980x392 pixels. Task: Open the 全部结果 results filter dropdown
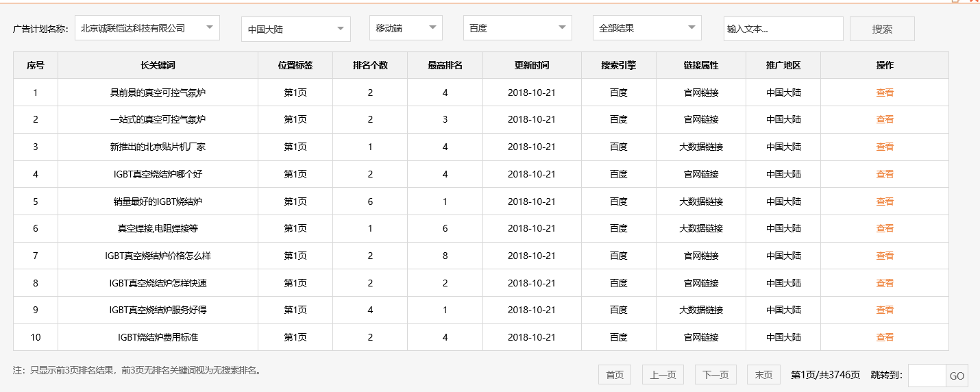pos(647,28)
